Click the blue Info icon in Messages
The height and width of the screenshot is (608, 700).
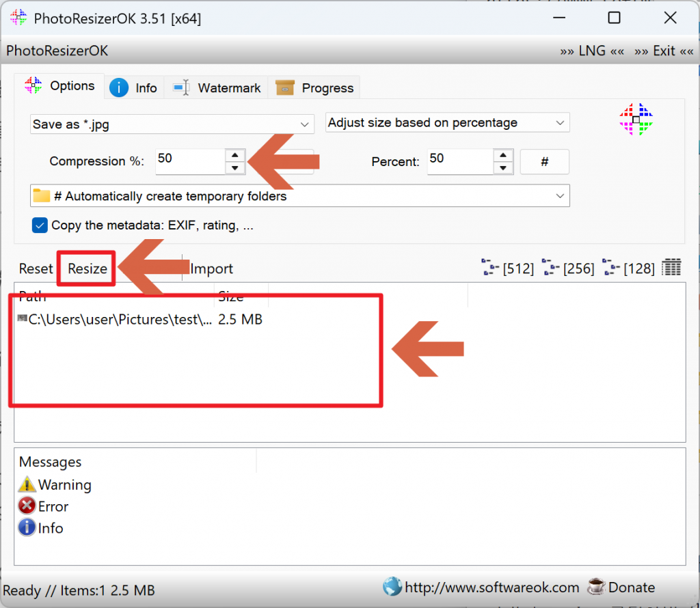[x=27, y=527]
